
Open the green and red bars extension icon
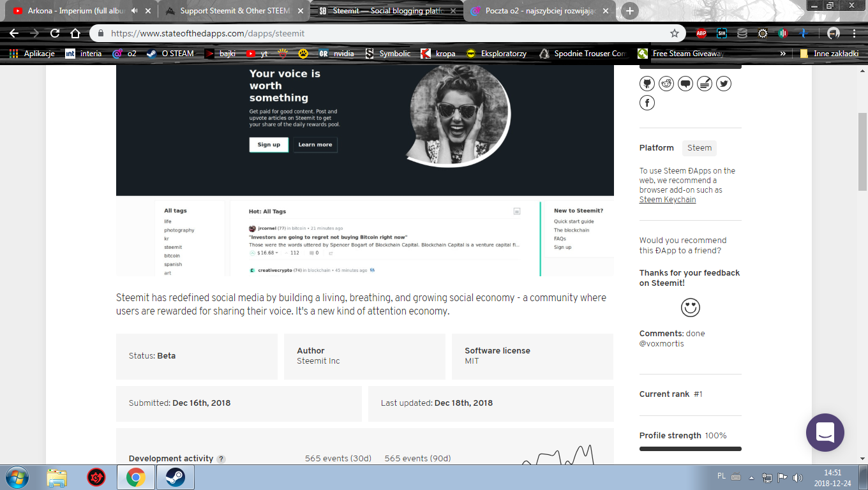pyautogui.click(x=782, y=33)
